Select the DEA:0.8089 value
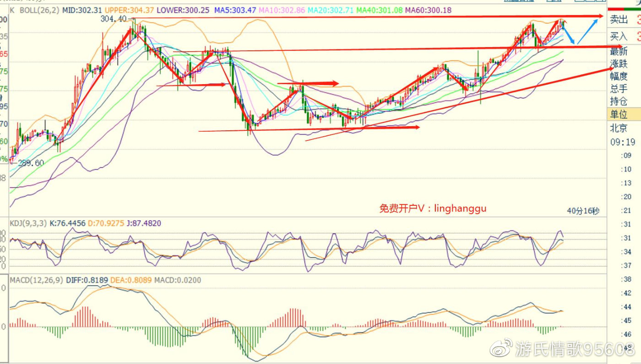This screenshot has width=641, height=364. [x=132, y=280]
